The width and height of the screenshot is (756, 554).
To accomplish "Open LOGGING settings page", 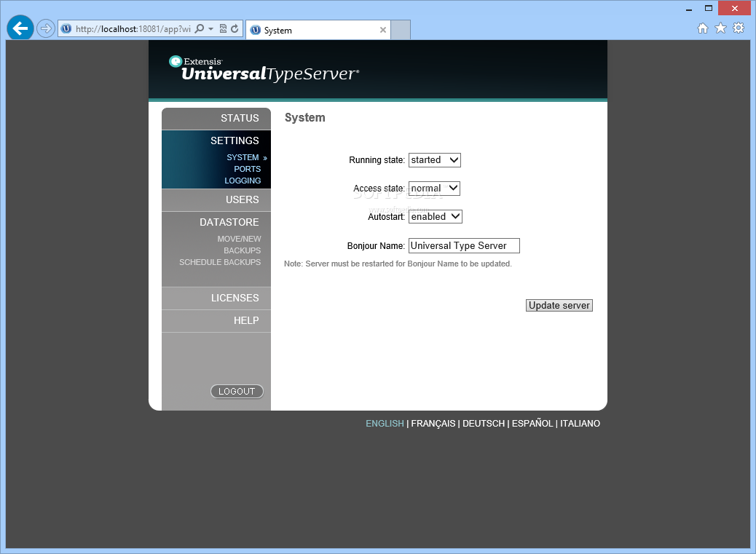I will point(243,181).
